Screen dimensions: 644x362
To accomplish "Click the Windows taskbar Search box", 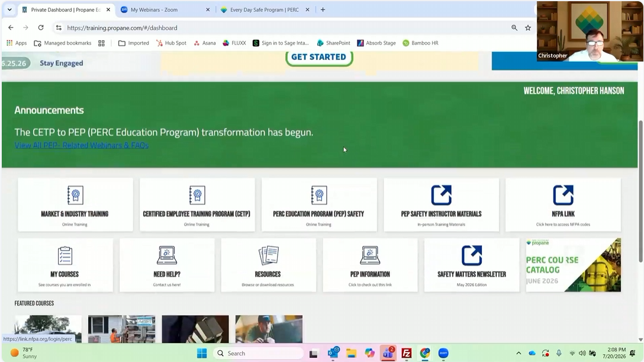I will pos(258,353).
